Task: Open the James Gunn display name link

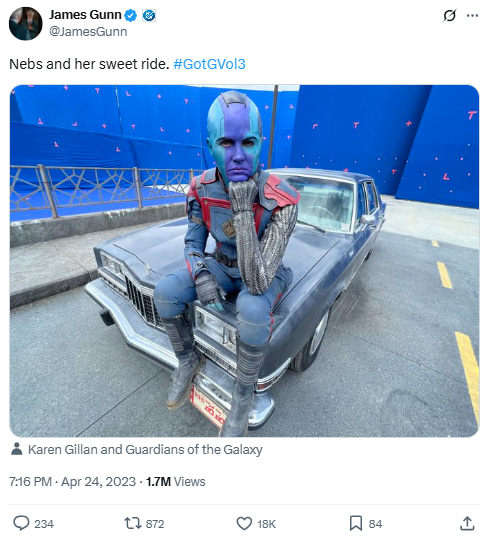Action: click(85, 15)
